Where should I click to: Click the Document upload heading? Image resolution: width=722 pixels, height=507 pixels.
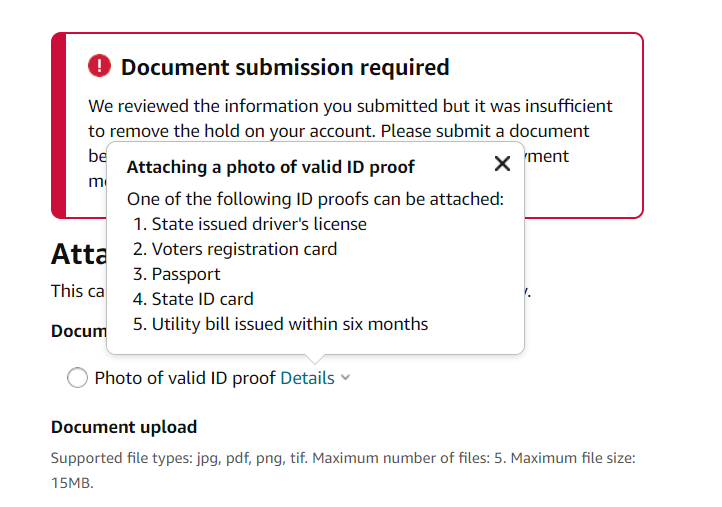pyautogui.click(x=124, y=427)
